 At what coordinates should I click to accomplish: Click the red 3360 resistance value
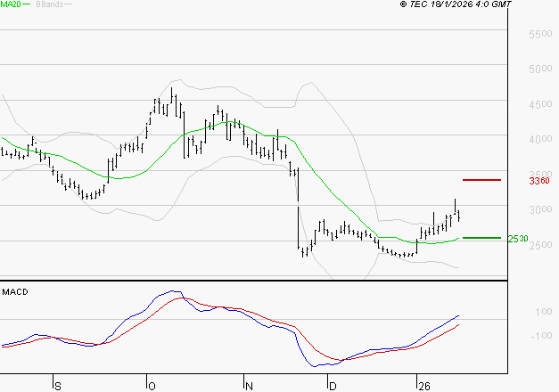[x=539, y=181]
